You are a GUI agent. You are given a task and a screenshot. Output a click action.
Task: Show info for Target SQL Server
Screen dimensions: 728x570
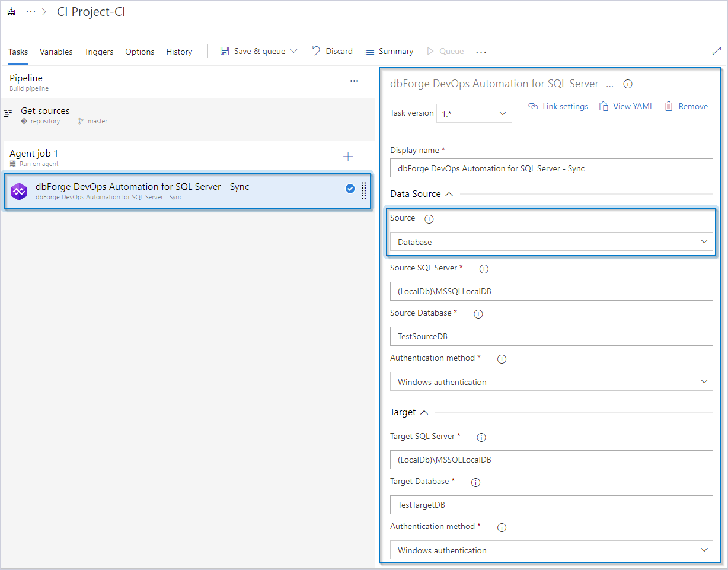pyautogui.click(x=481, y=437)
